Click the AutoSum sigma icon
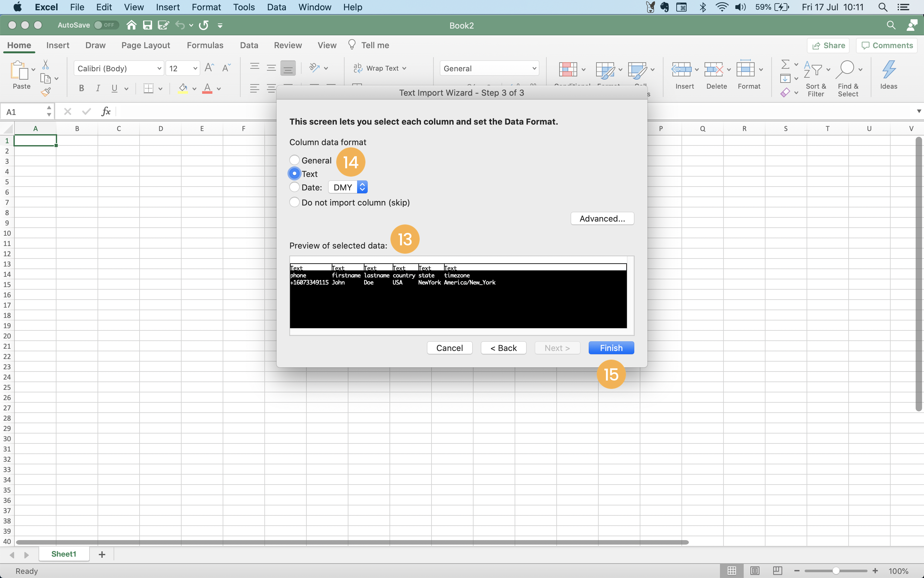Screen dimensions: 924x578 (x=785, y=64)
